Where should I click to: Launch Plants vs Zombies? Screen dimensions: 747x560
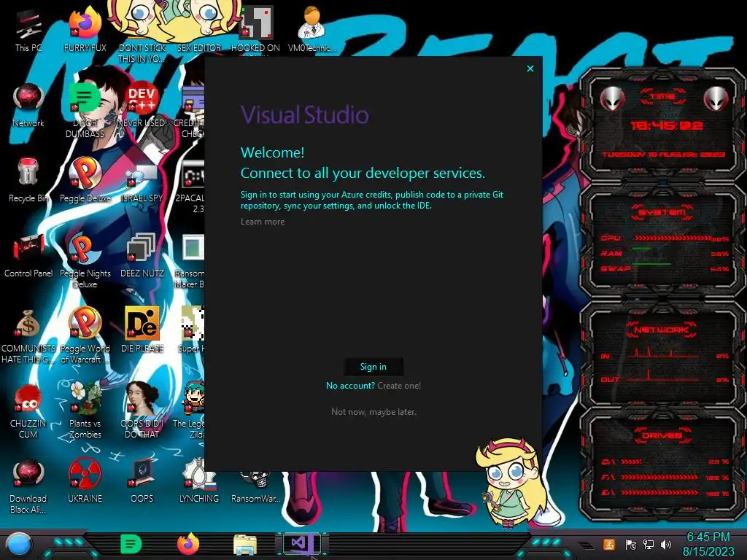(85, 411)
